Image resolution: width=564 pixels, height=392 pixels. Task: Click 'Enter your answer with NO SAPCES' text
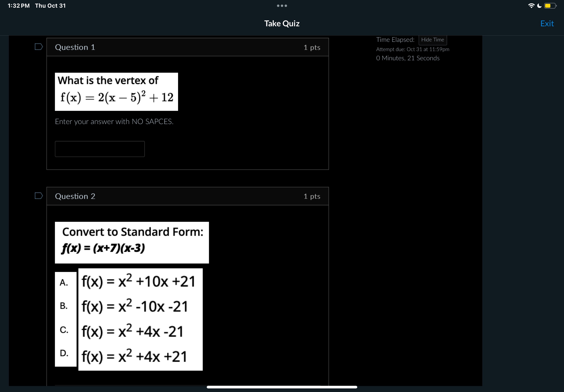pyautogui.click(x=114, y=121)
